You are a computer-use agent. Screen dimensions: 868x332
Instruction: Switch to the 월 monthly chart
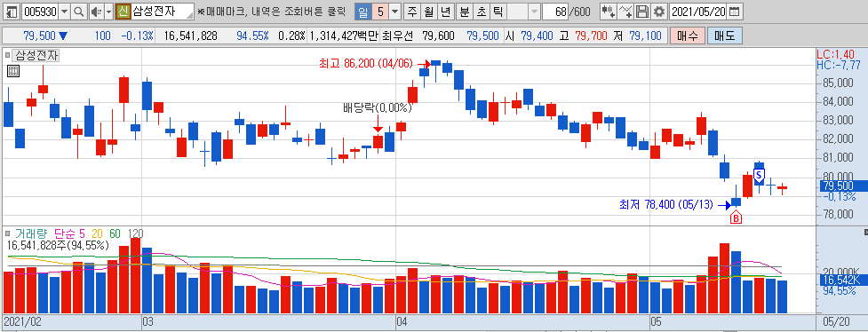(428, 11)
